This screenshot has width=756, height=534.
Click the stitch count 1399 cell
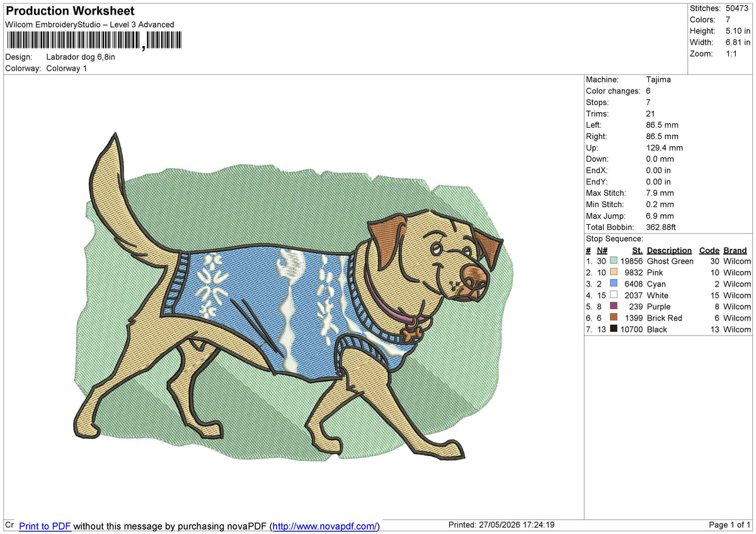(x=634, y=318)
